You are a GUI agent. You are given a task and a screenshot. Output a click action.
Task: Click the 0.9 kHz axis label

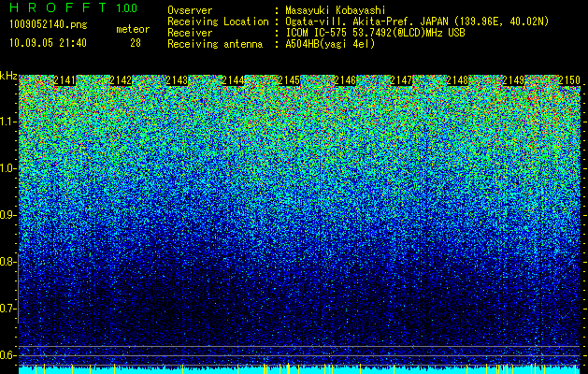(8, 215)
